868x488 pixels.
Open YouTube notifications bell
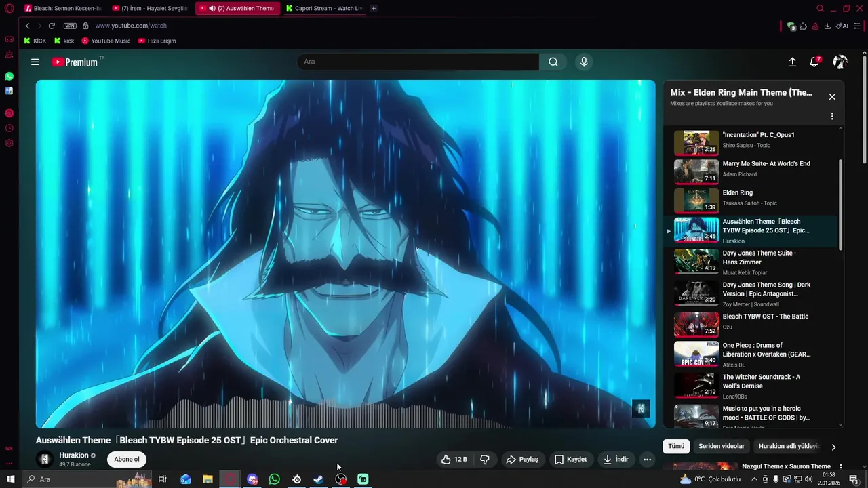click(x=814, y=62)
